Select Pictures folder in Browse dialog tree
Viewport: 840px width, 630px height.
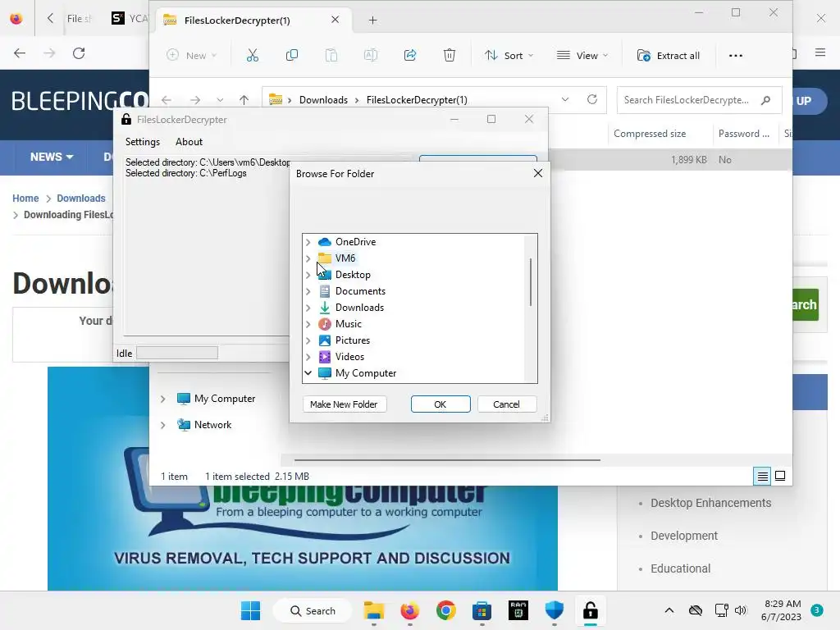click(353, 340)
